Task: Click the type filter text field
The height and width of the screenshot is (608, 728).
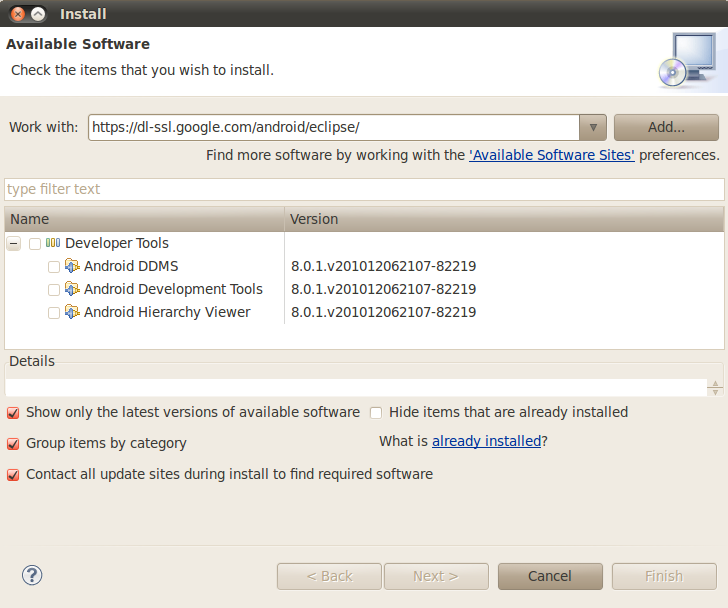Action: [x=364, y=189]
